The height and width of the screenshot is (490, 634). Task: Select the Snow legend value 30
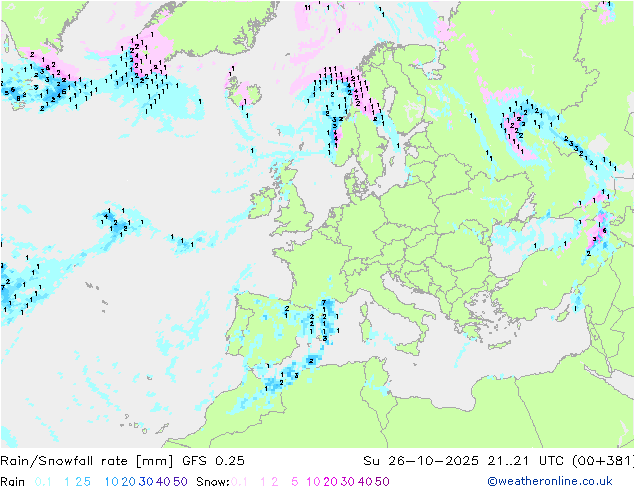pos(348,482)
